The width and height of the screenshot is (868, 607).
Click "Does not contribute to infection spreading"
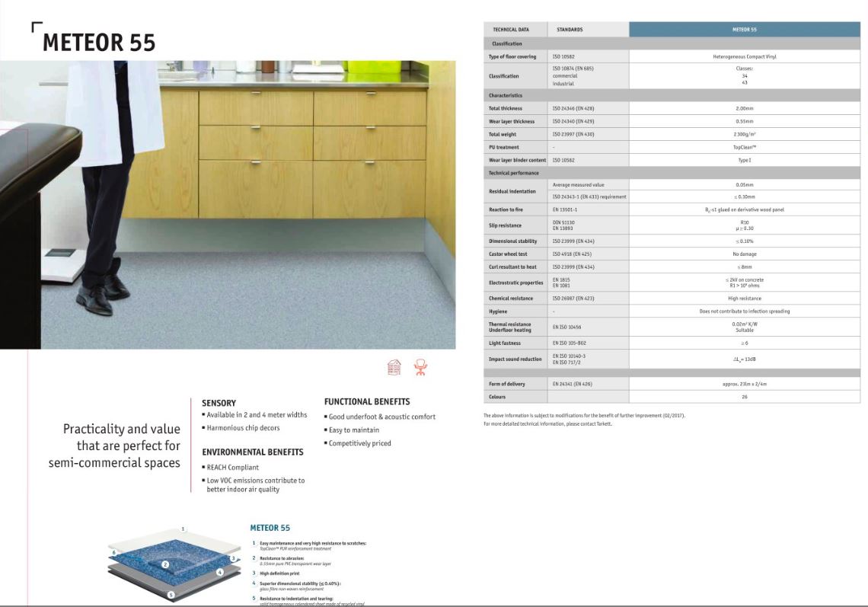click(x=745, y=311)
